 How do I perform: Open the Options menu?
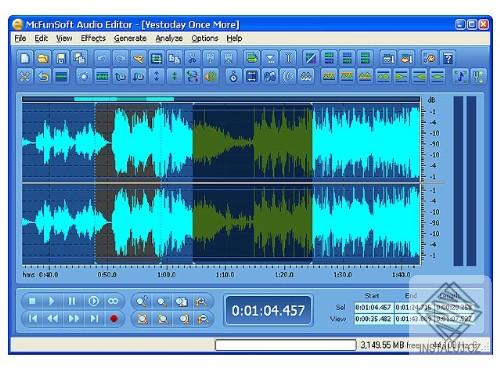click(x=205, y=39)
